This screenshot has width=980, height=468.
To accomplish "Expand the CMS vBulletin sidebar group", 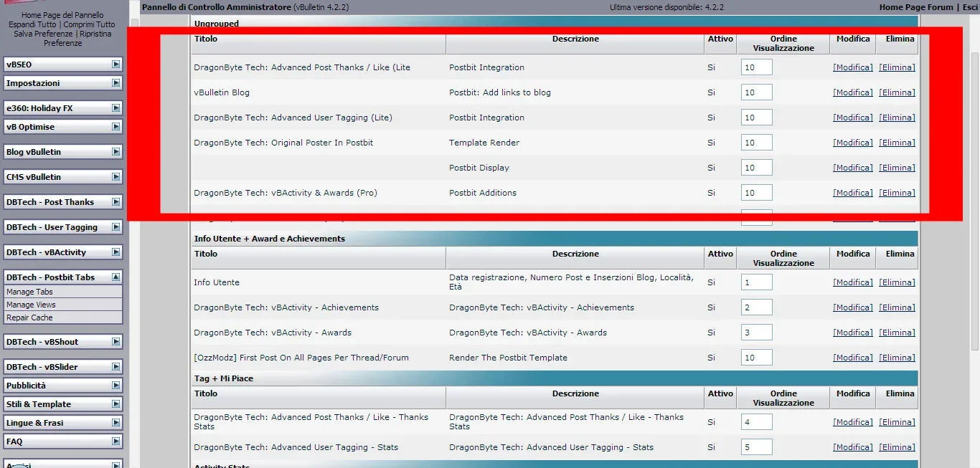I will tap(116, 177).
